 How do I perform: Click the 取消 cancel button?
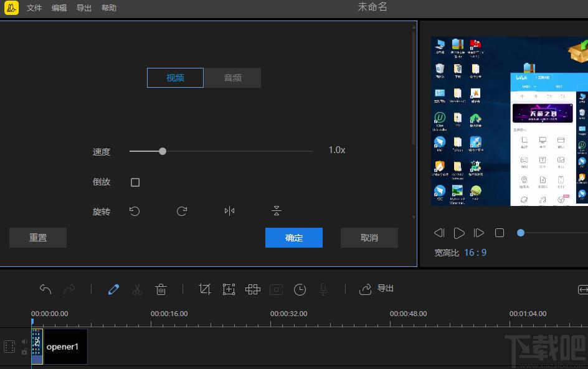click(x=369, y=238)
